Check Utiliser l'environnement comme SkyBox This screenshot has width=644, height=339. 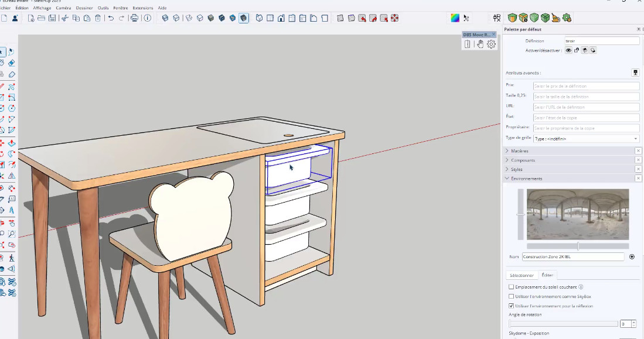[512, 296]
